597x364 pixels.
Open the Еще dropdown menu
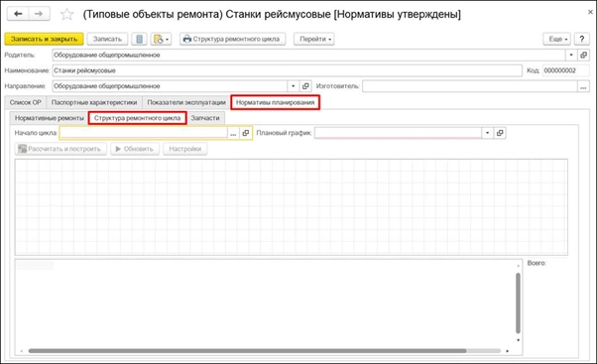point(556,39)
